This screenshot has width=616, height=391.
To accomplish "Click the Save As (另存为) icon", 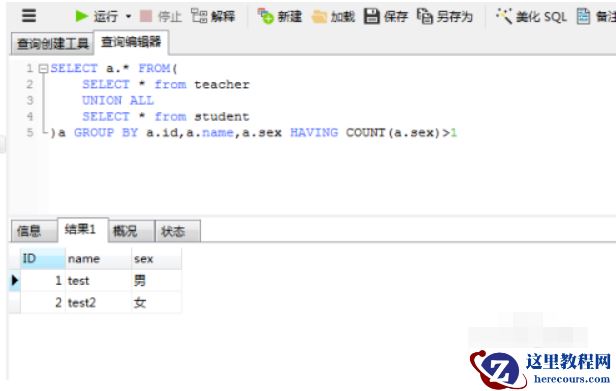I will (425, 16).
